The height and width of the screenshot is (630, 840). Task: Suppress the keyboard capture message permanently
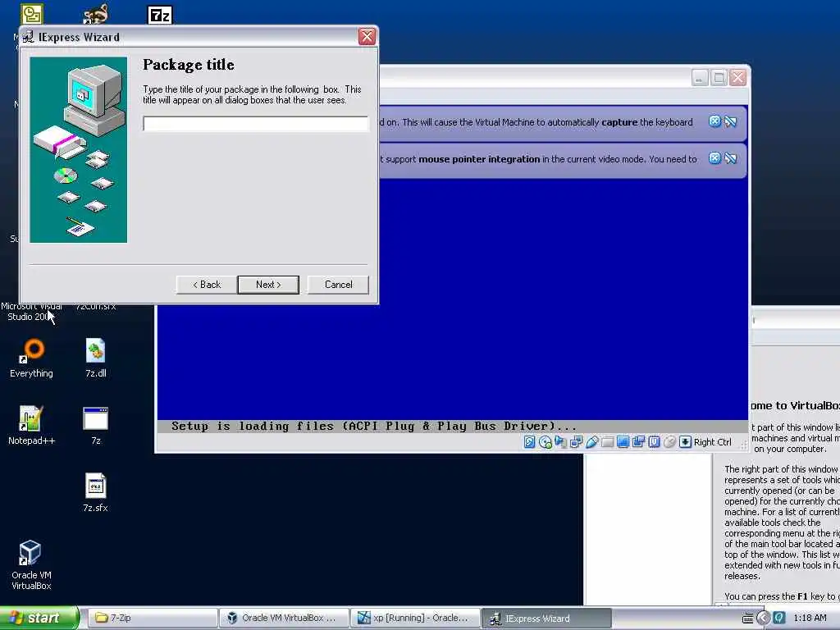[731, 121]
